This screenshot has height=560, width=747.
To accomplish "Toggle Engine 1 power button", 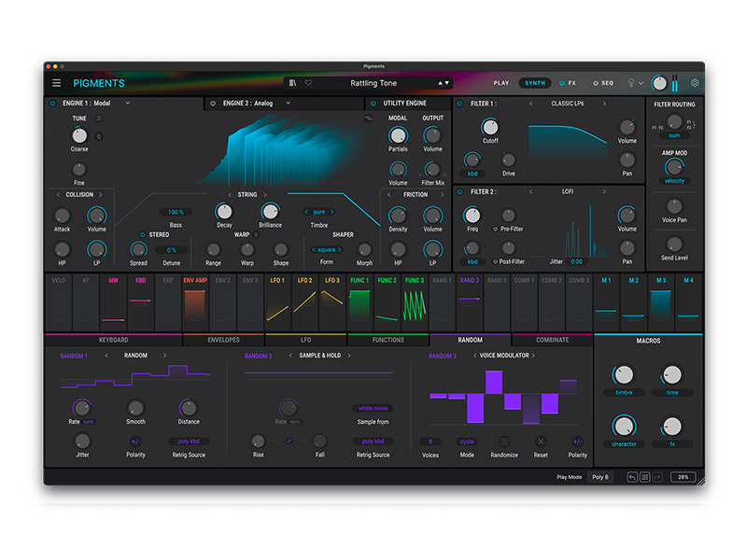I will tap(52, 104).
